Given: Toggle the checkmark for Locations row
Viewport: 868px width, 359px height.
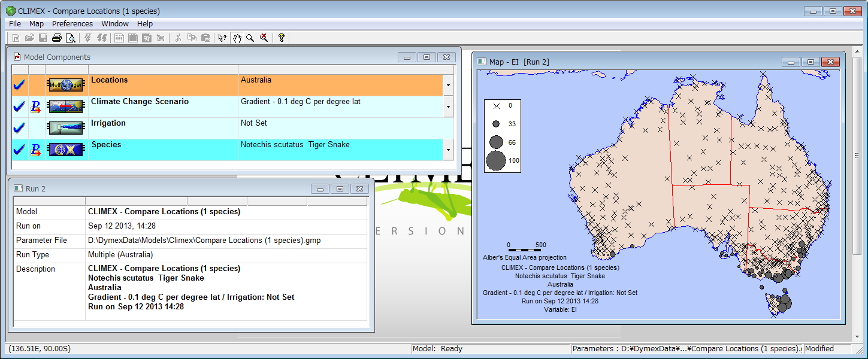Looking at the screenshot, I should coord(19,85).
